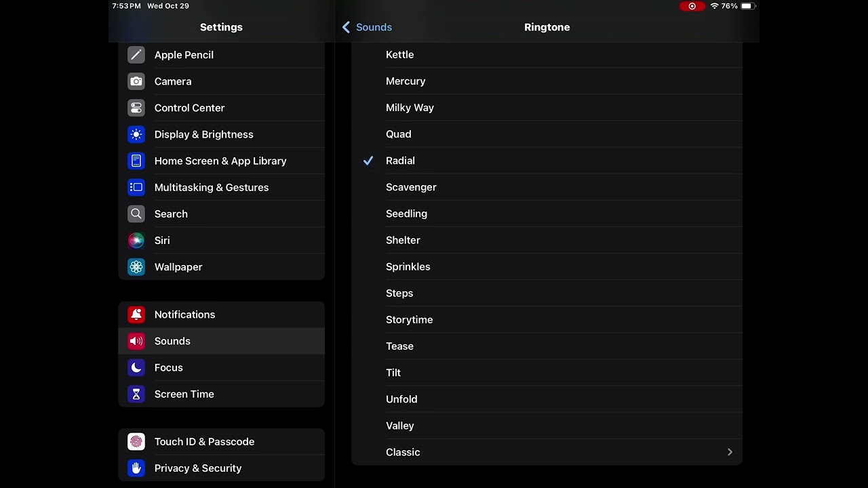Open Camera settings label
868x488 pixels.
coord(173,81)
